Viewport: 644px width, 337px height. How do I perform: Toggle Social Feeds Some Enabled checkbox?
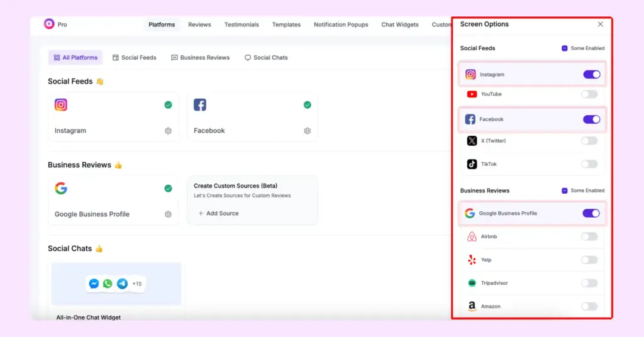pyautogui.click(x=565, y=48)
